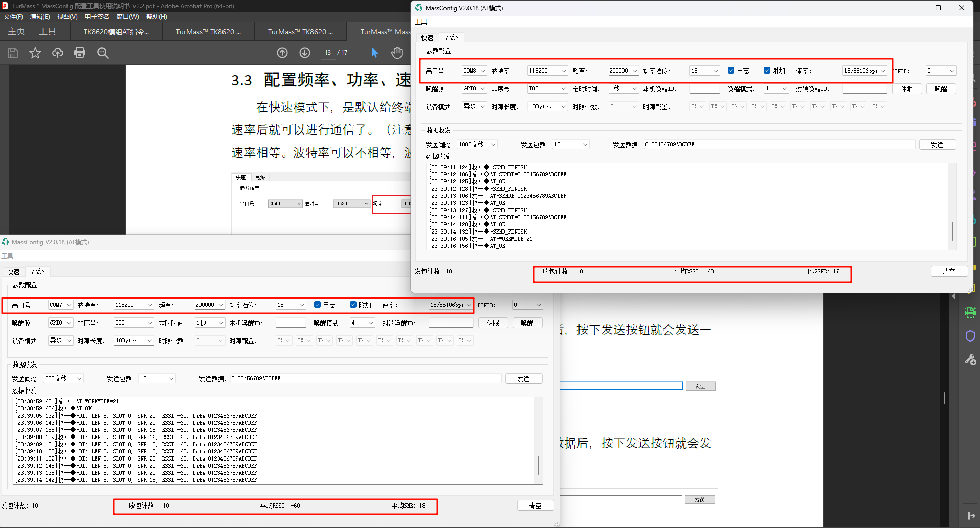Viewport: 980px width, 528px height.
Task: Click the Acrobat print icon
Action: [x=80, y=53]
